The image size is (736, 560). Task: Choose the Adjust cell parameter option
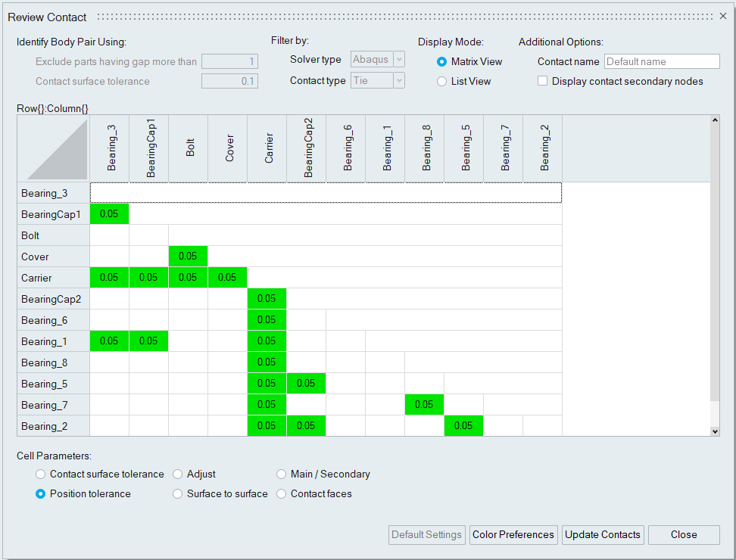point(178,474)
